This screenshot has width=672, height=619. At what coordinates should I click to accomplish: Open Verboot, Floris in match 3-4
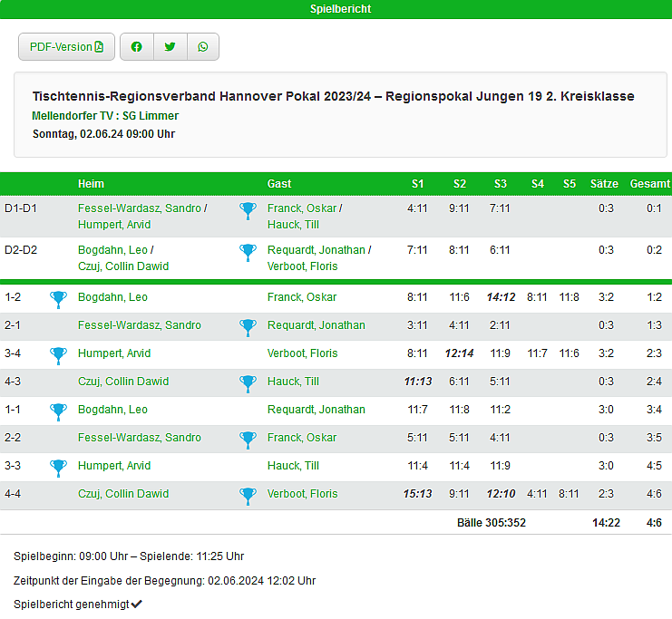(x=302, y=353)
